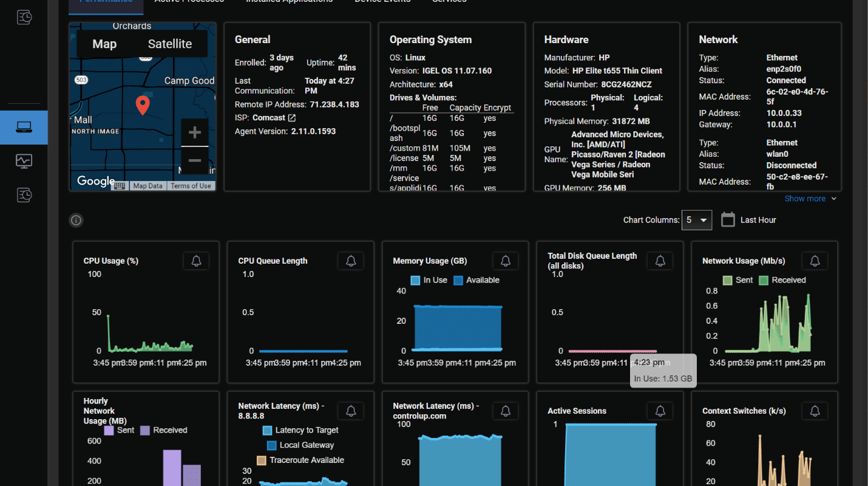Set alert bell on Active Sessions chart
868x486 pixels.
(x=660, y=411)
